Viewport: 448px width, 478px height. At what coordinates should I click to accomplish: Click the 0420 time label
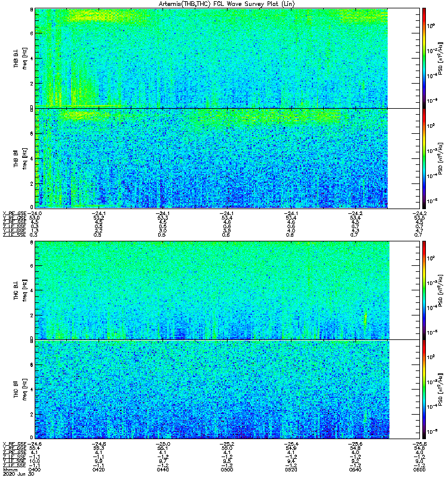tap(99, 470)
